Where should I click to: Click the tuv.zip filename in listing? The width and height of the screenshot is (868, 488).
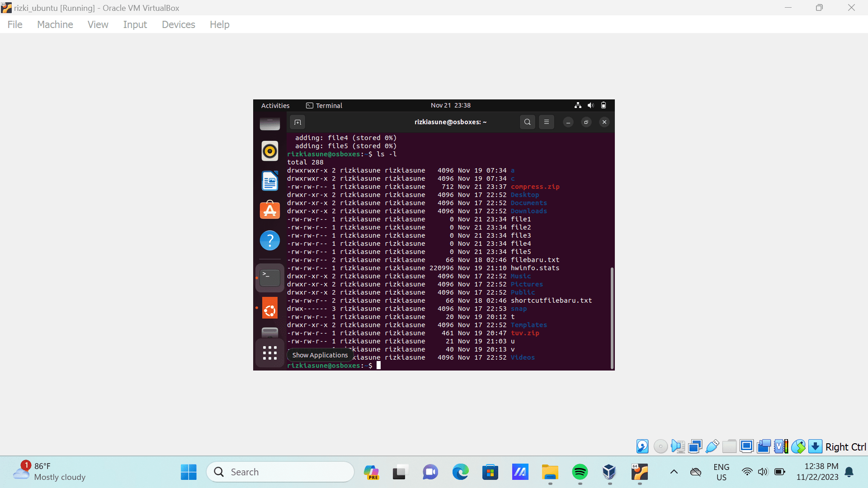[x=525, y=333]
